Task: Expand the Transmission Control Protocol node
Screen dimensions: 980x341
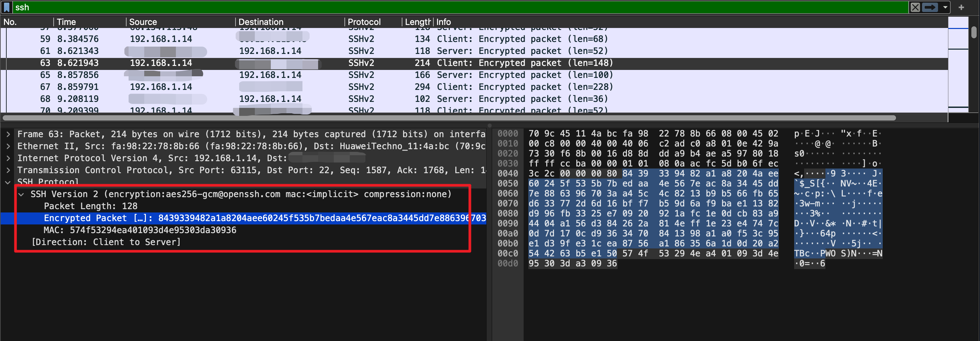Action: pos(8,170)
